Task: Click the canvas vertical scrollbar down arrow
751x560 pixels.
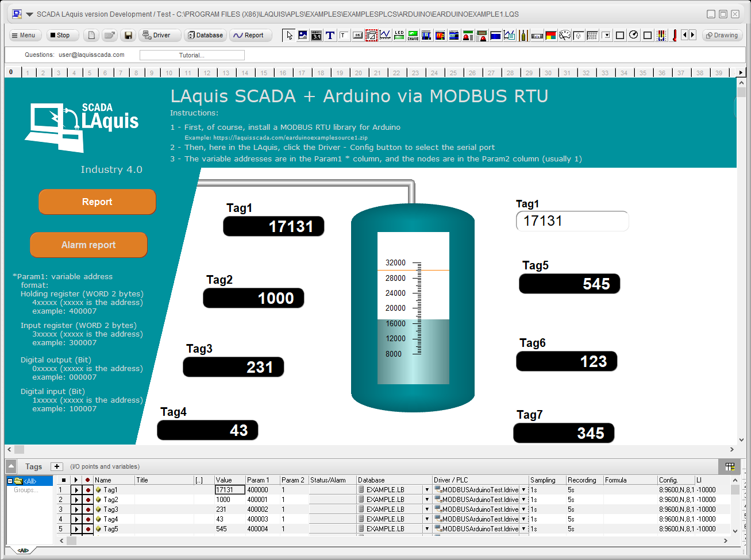Action: tap(741, 439)
